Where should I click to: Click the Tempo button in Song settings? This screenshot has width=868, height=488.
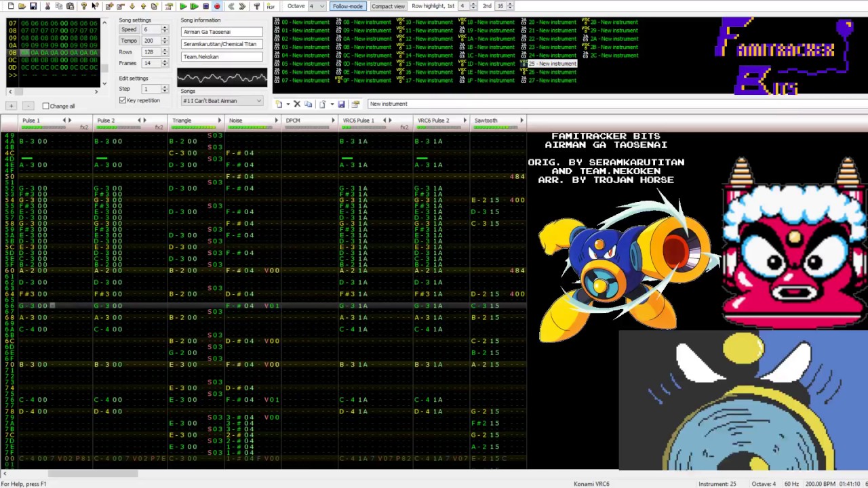pyautogui.click(x=129, y=41)
